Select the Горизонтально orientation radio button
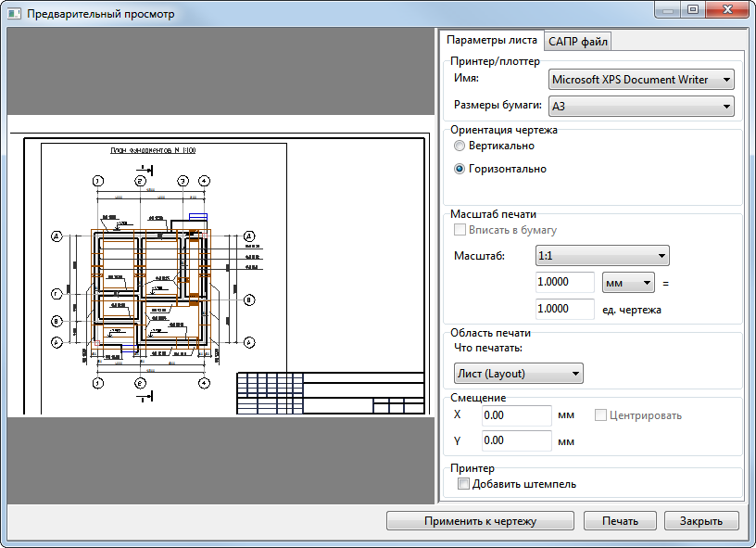 460,169
